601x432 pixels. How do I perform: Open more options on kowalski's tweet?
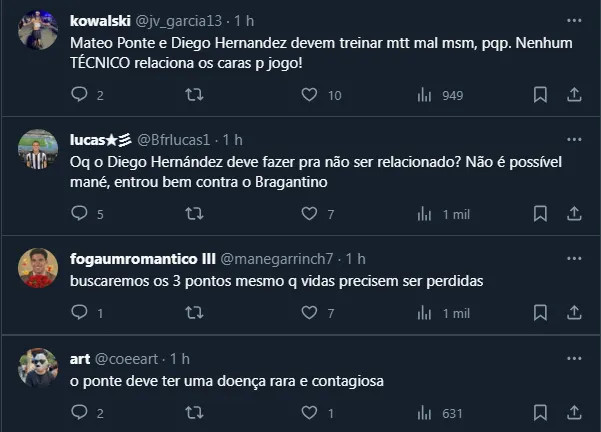(574, 20)
